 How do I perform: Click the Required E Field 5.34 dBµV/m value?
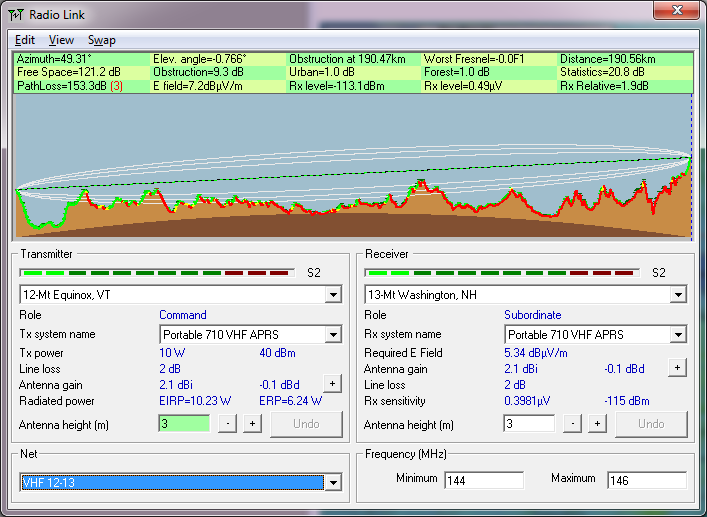pyautogui.click(x=536, y=353)
